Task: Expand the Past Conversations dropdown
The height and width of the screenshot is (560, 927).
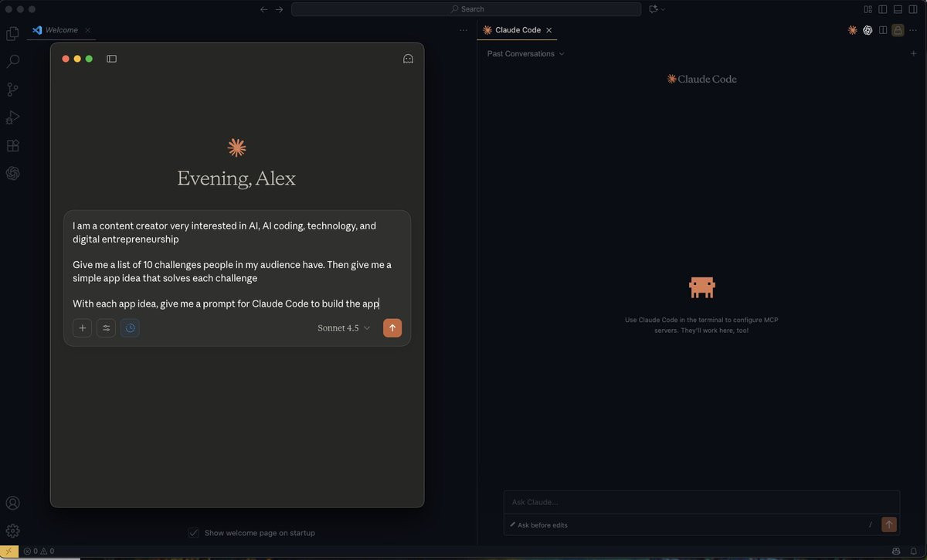Action: click(525, 54)
